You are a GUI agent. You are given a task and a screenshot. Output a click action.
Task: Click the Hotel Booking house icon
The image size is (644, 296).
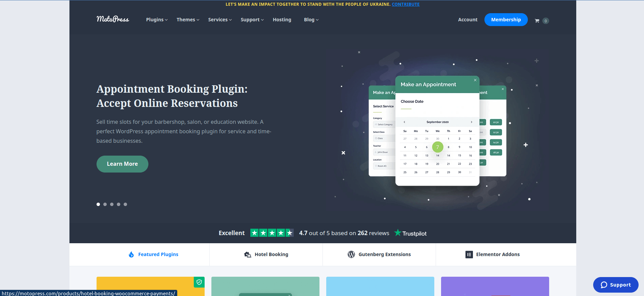coord(248,254)
